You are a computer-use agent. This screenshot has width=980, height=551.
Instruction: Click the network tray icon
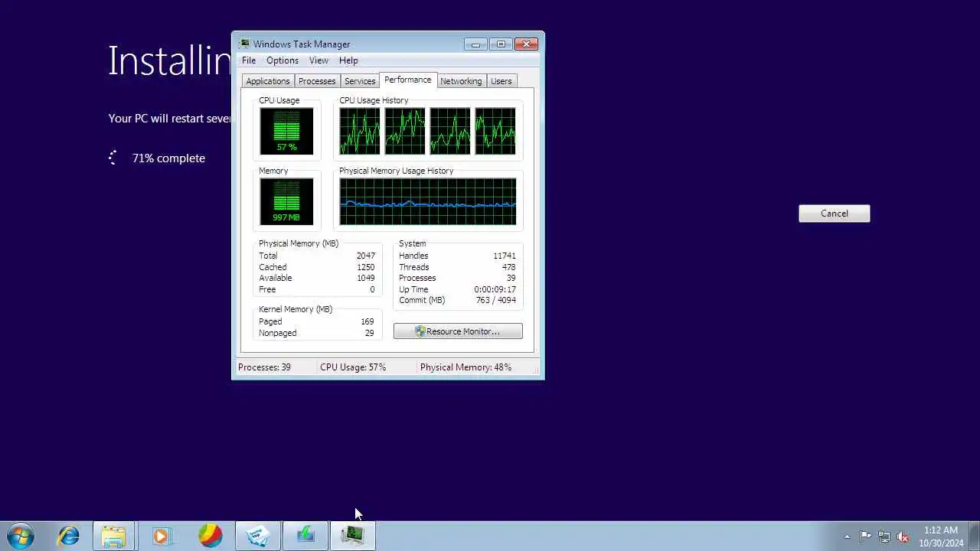(884, 536)
